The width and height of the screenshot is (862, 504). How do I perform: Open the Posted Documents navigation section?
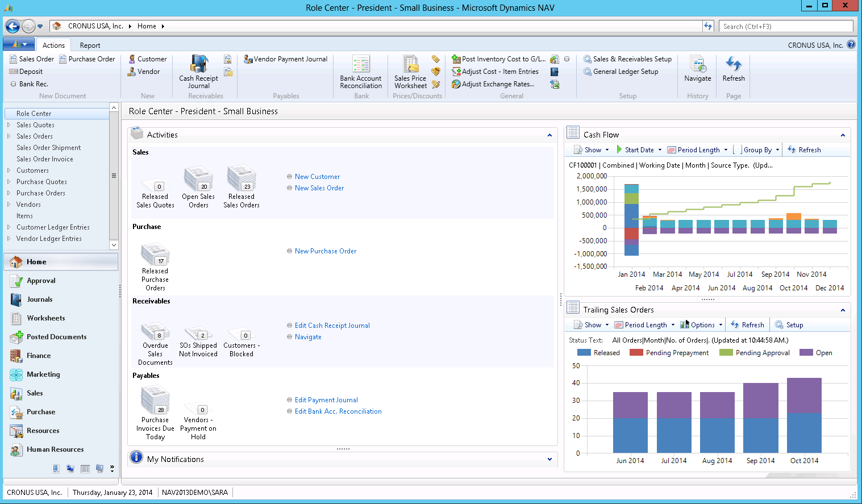[x=61, y=337]
